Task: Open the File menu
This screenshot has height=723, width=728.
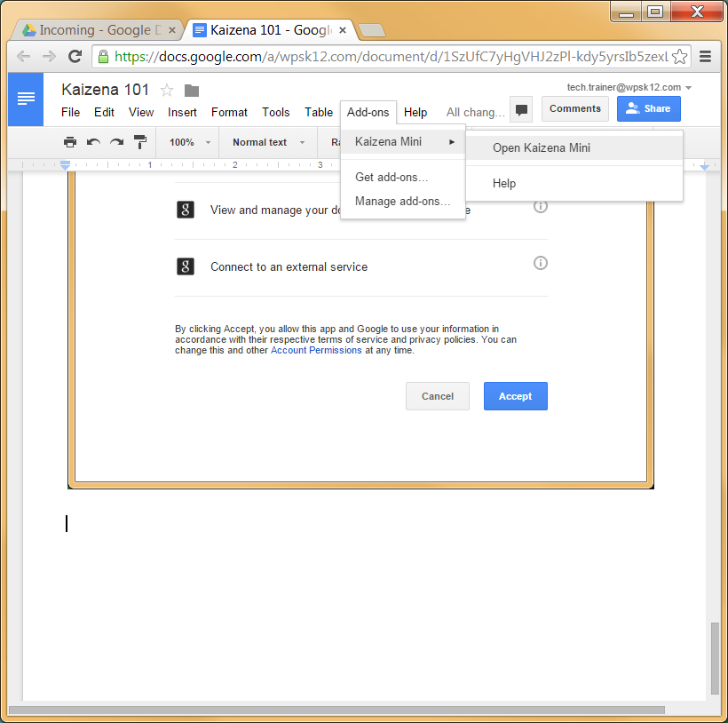Action: click(x=70, y=113)
